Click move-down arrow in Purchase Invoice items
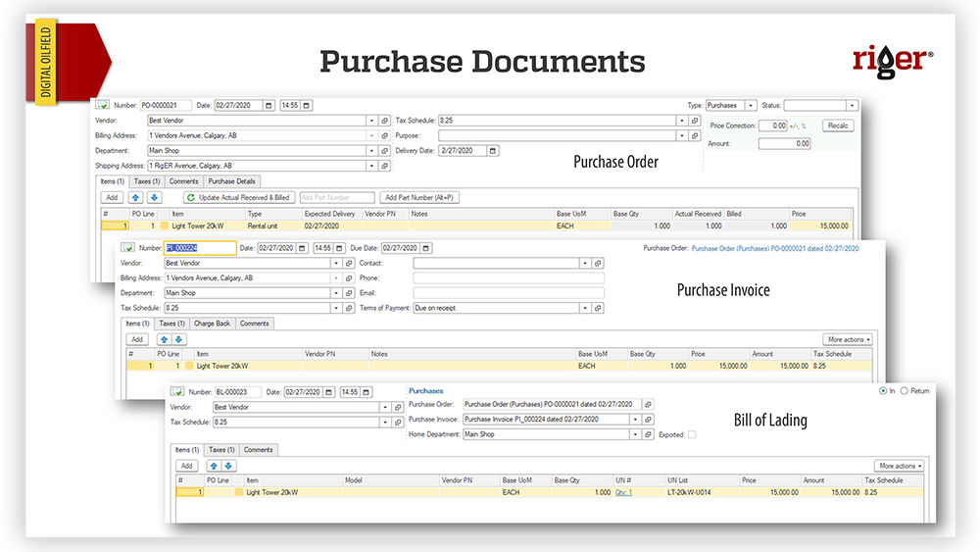Image resolution: width=980 pixels, height=552 pixels. [178, 339]
